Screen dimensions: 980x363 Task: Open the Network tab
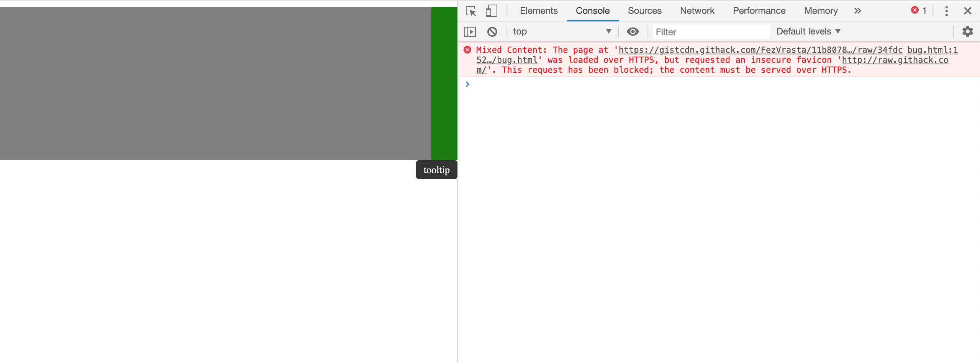pos(697,11)
